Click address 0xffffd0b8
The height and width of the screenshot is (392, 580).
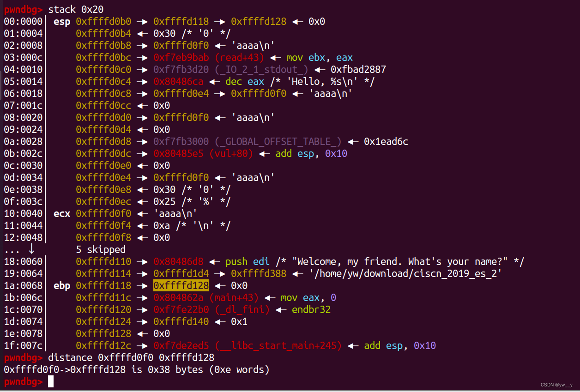103,46
